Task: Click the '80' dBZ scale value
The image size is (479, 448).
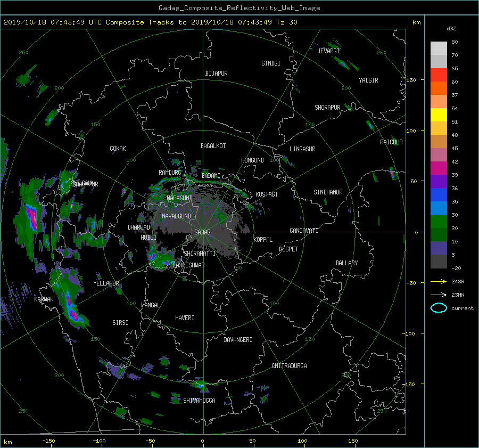Action: pos(455,42)
